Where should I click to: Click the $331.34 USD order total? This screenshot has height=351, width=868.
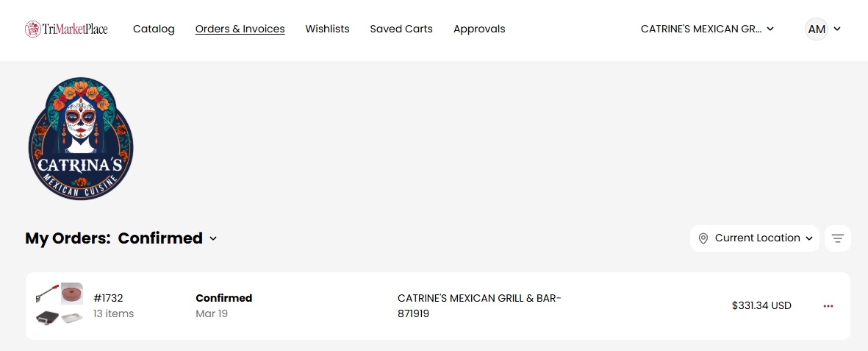pos(761,306)
